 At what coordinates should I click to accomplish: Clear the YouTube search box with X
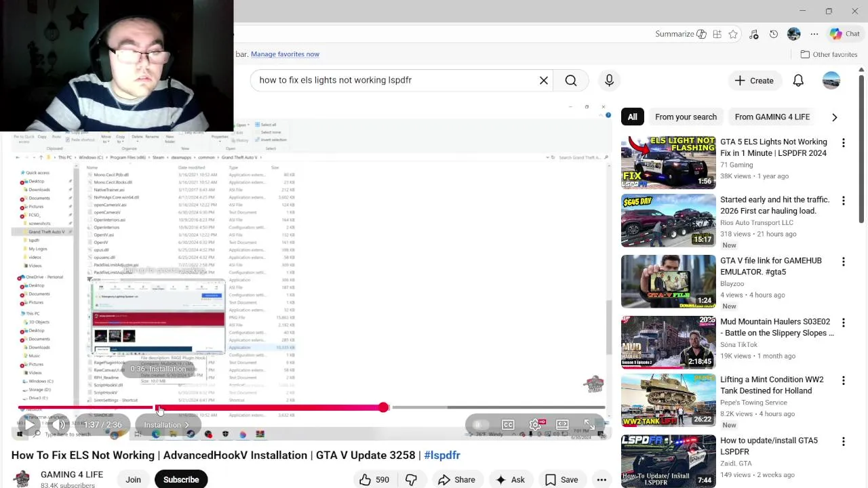tap(544, 81)
